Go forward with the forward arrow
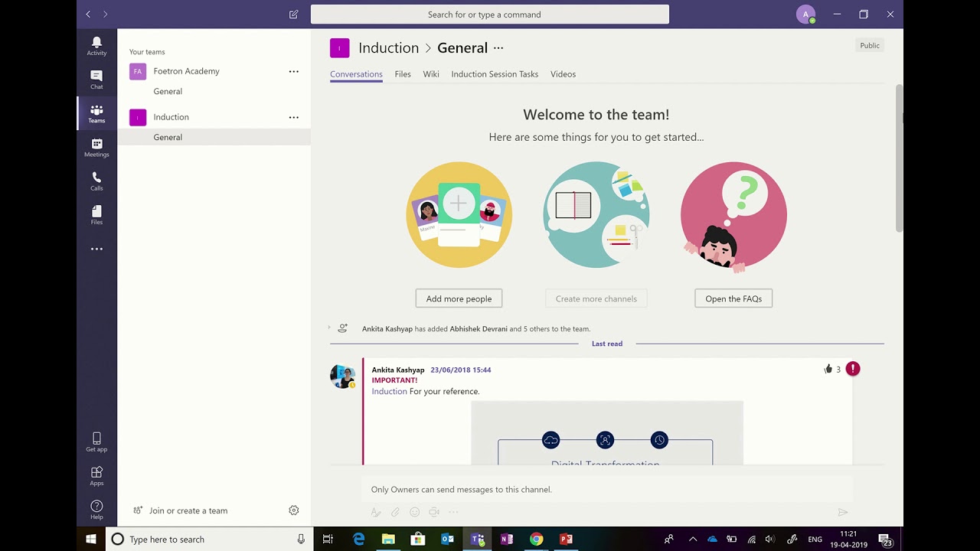980x551 pixels. [x=105, y=14]
